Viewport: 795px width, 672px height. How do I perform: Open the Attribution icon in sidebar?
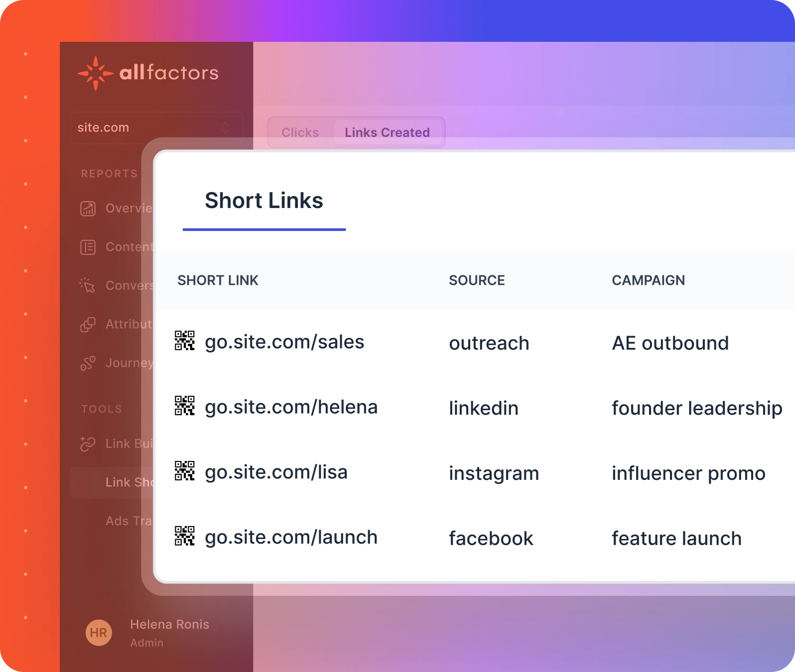point(88,325)
